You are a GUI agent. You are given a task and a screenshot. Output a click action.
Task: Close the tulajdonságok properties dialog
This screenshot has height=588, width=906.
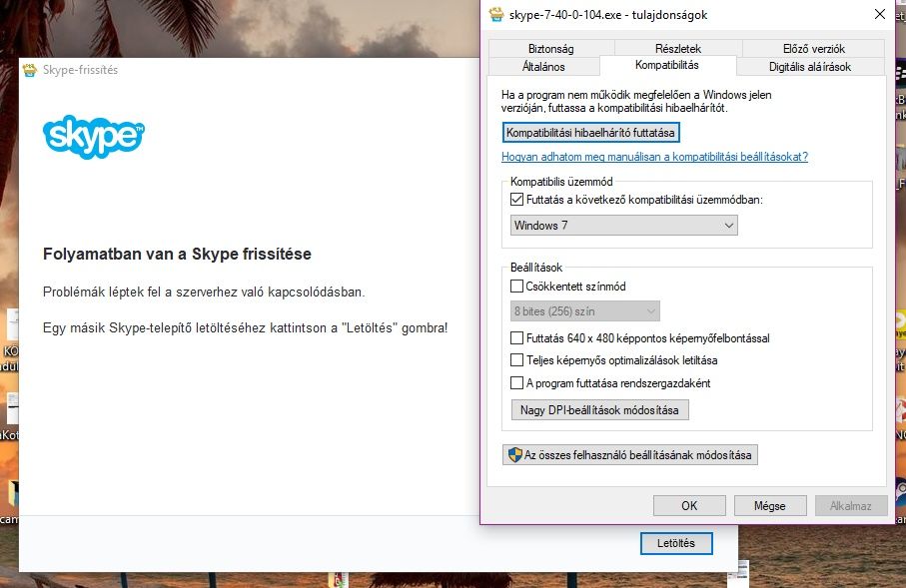879,14
